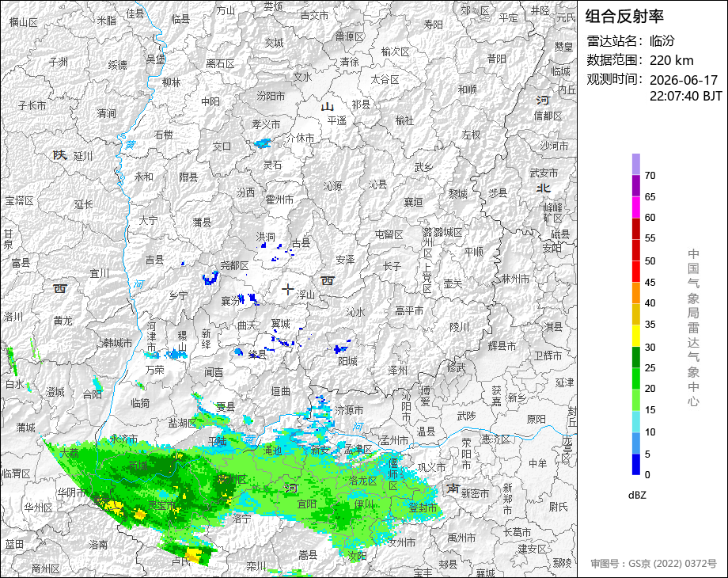Click the legend value 70
The width and height of the screenshot is (728, 578).
[x=650, y=176]
